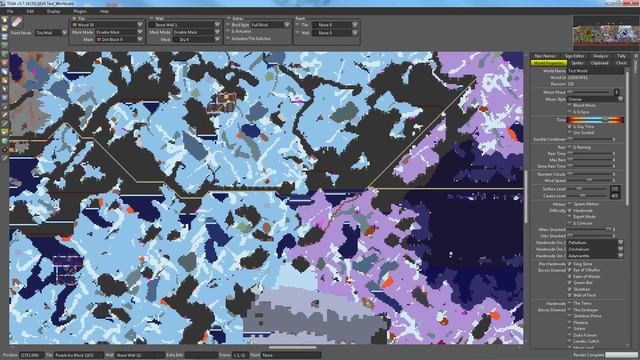This screenshot has width=640, height=360.
Task: Open Hardmode Ore 1 Palladium dropdown
Action: (595, 242)
